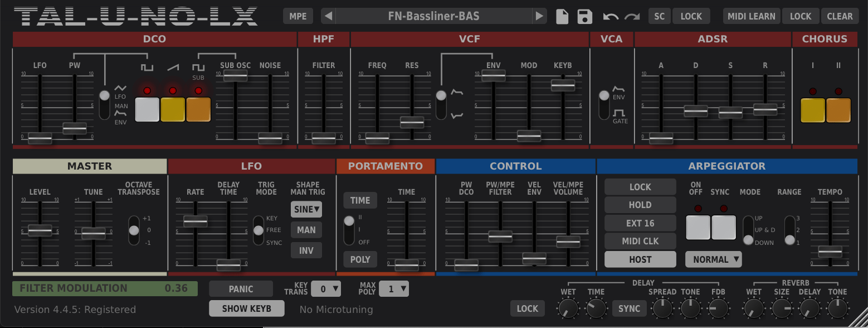
Task: Expand the arpeggiator NORMAL dropdown
Action: (x=713, y=259)
